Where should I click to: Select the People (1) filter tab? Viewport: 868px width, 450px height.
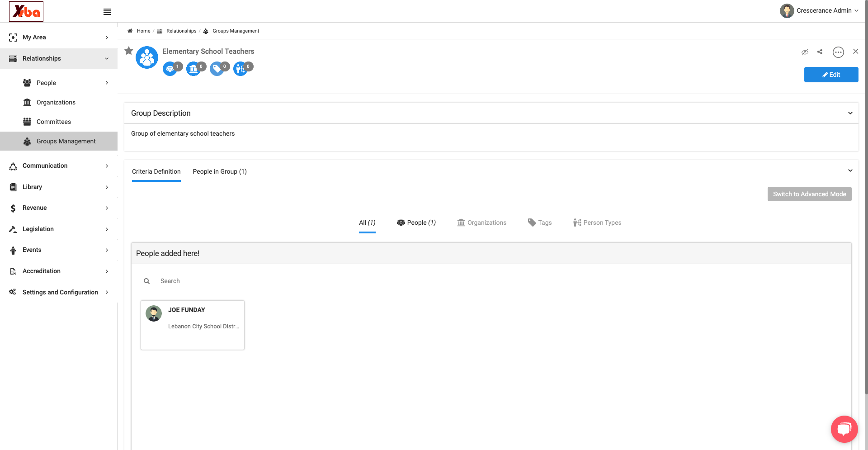click(416, 223)
